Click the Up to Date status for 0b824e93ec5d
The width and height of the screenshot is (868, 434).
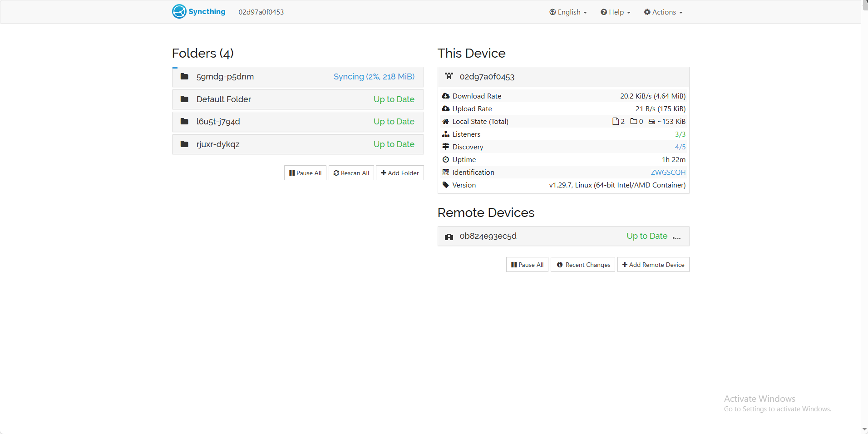pos(647,236)
